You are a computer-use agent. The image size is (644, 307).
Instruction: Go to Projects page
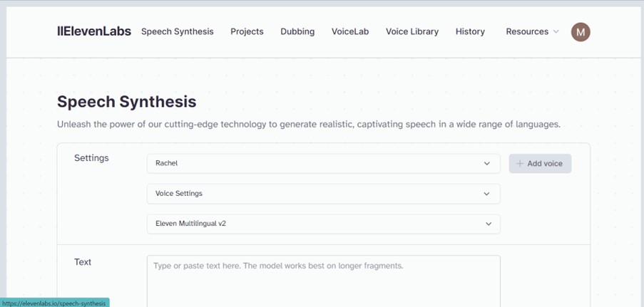[247, 31]
